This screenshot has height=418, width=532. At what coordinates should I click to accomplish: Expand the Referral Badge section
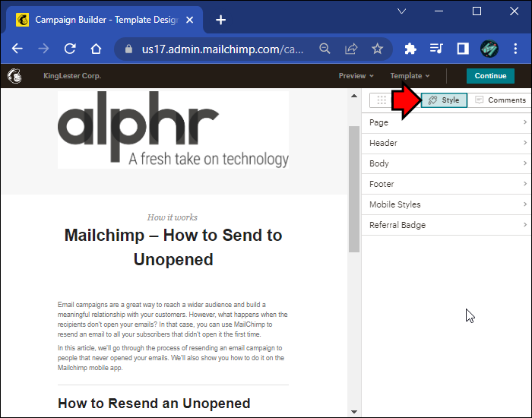446,225
